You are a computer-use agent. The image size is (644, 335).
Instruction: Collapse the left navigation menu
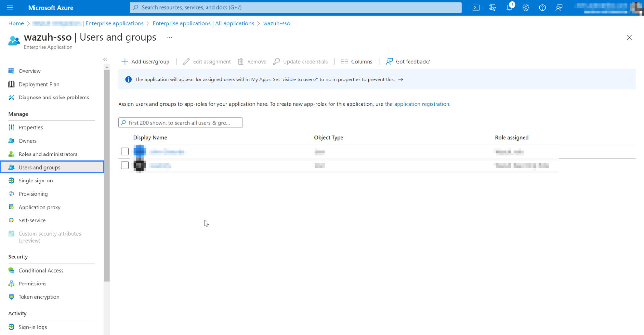(105, 60)
